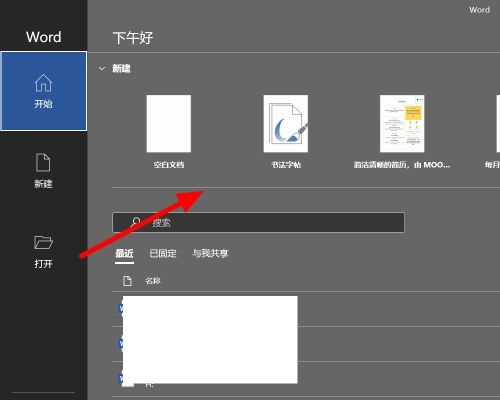This screenshot has width=500, height=400.
Task: Open the 打开 folder item in the sidebar
Action: click(43, 251)
